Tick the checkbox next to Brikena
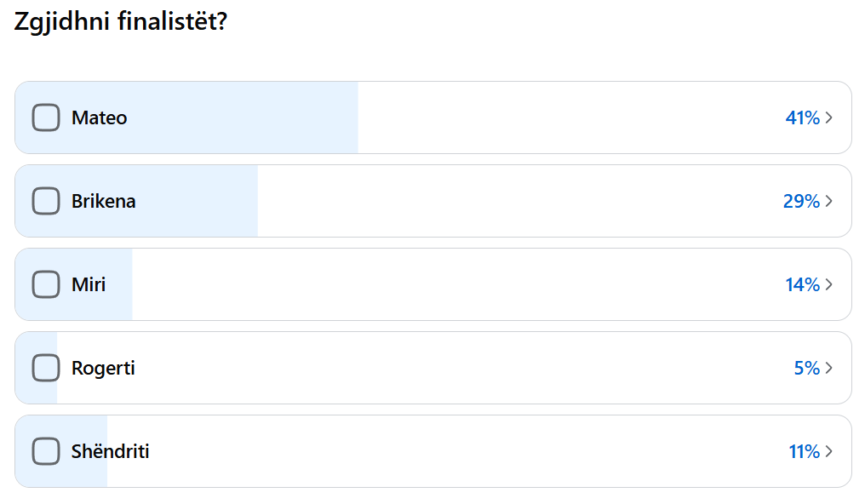Screen dimensions: 865x504 click(46, 201)
